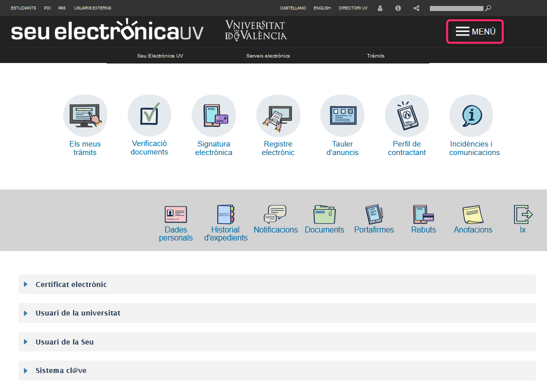The image size is (547, 392).
Task: Click the information icon in top bar
Action: 398,8
